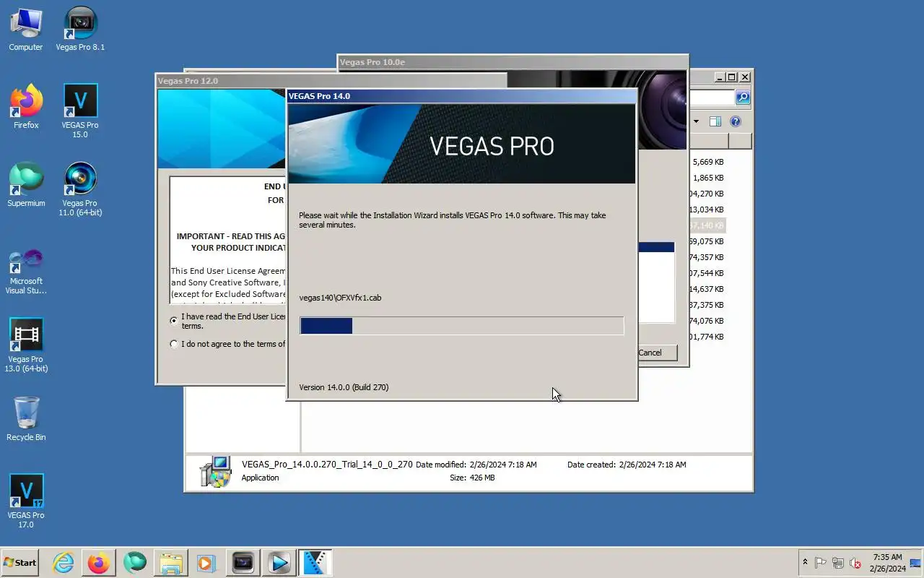
Task: Select the Firefox desktop shortcut
Action: tap(26, 107)
